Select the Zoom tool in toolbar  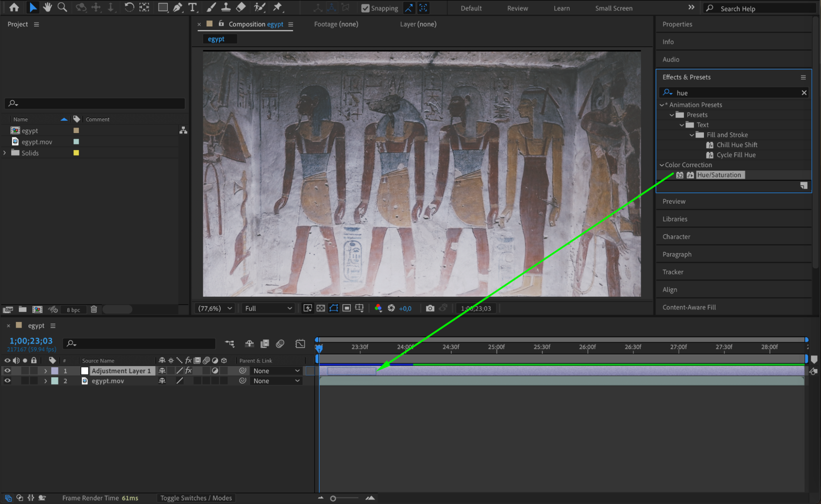coord(62,7)
